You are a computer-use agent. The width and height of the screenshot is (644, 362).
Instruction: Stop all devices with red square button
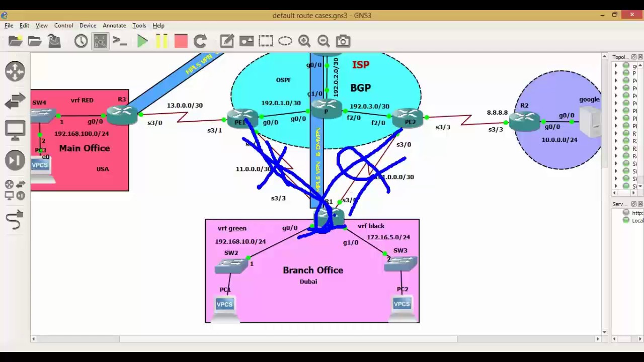click(181, 41)
